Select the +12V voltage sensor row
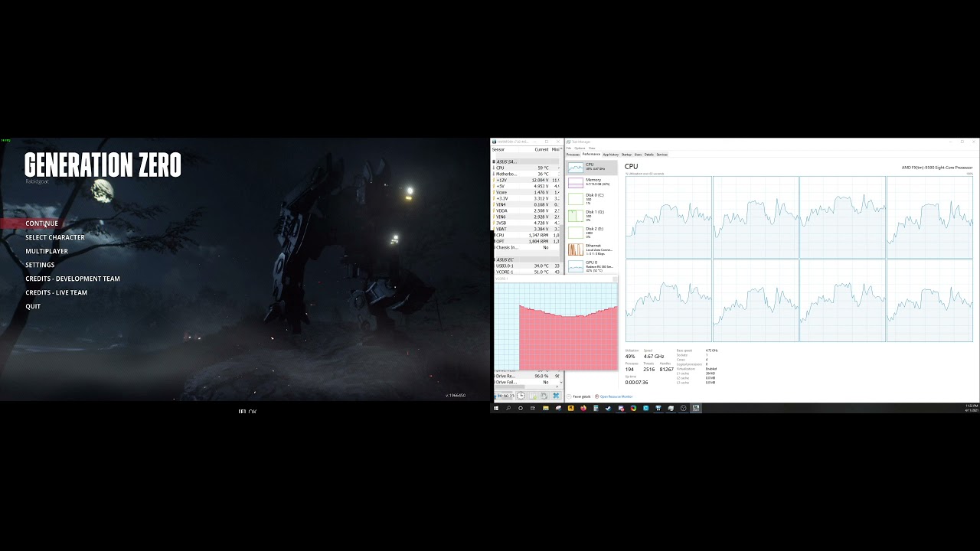 tap(525, 180)
